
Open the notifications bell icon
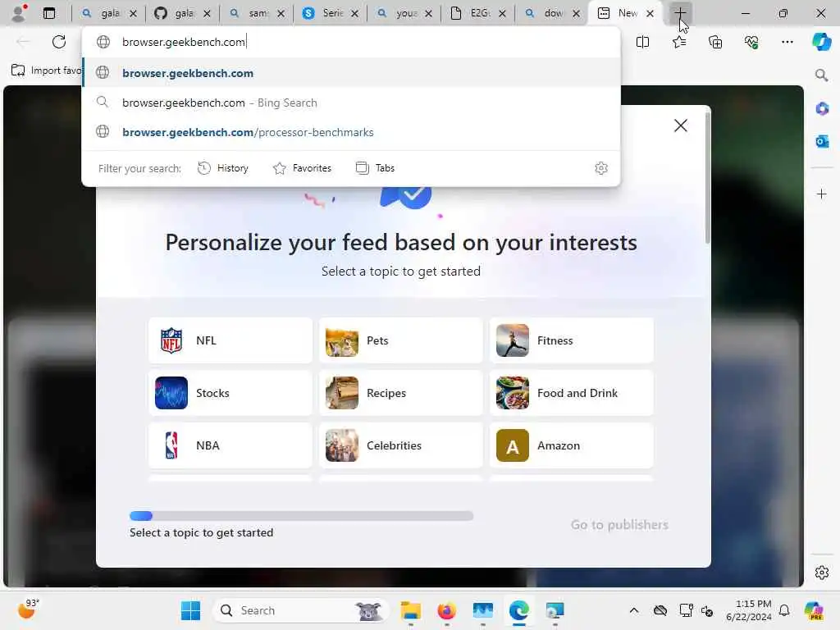coord(784,610)
